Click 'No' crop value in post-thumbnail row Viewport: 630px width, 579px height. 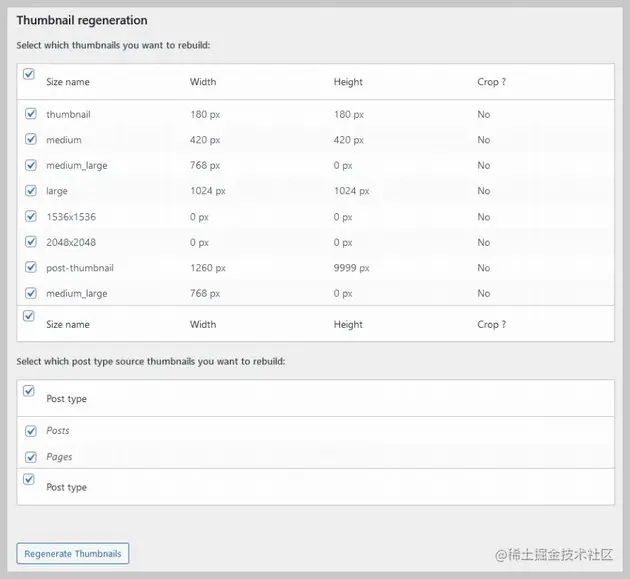click(484, 268)
